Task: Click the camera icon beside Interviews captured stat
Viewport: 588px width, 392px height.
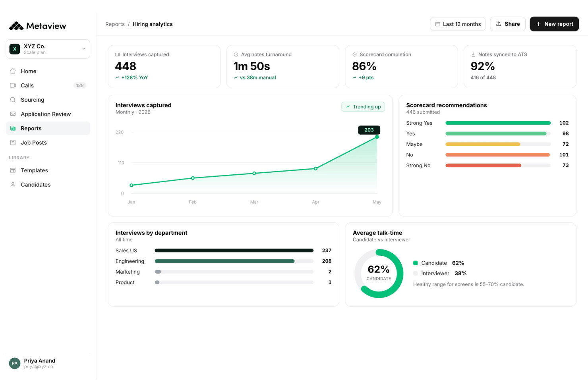Action: [117, 55]
